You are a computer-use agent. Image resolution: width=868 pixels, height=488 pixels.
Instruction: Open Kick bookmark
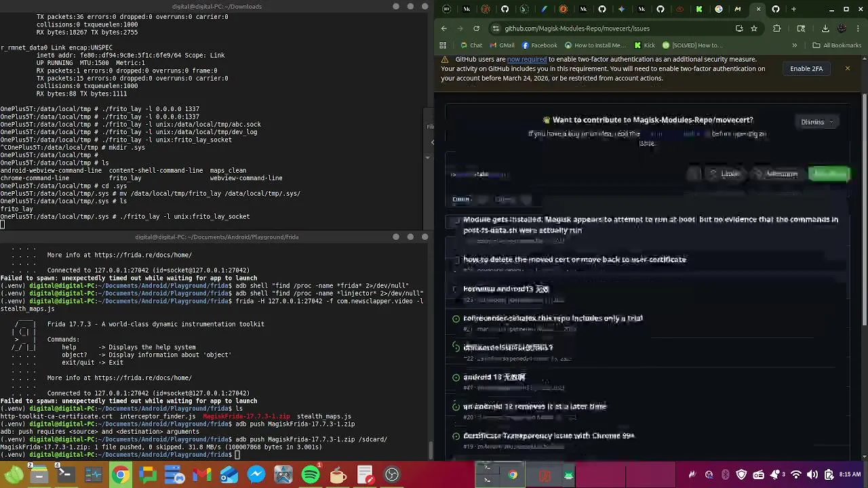644,45
